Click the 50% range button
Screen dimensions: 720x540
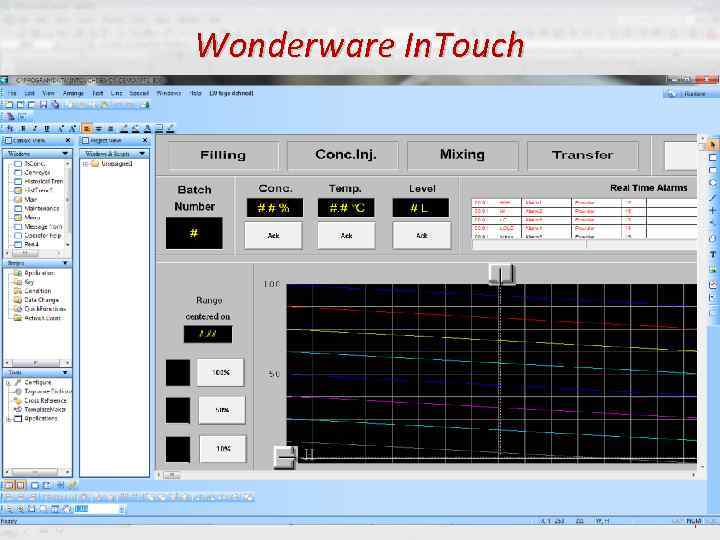point(222,410)
